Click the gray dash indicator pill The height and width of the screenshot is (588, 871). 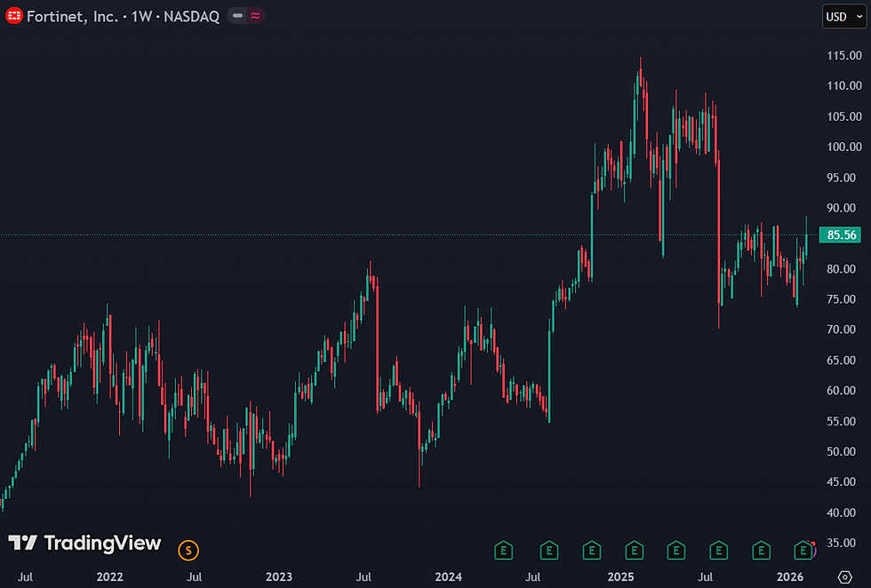238,16
